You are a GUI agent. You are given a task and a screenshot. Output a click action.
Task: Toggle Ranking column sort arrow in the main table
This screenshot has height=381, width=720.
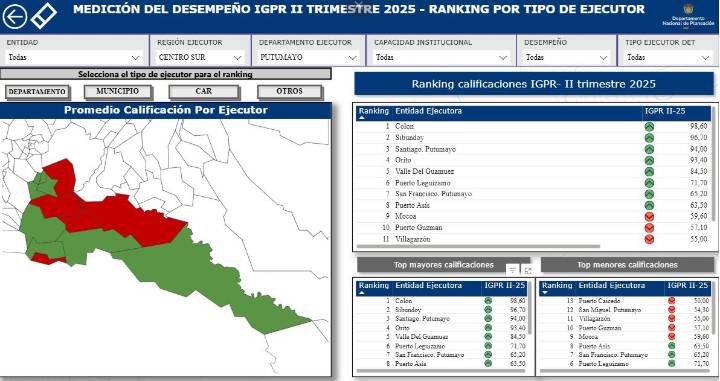click(361, 118)
